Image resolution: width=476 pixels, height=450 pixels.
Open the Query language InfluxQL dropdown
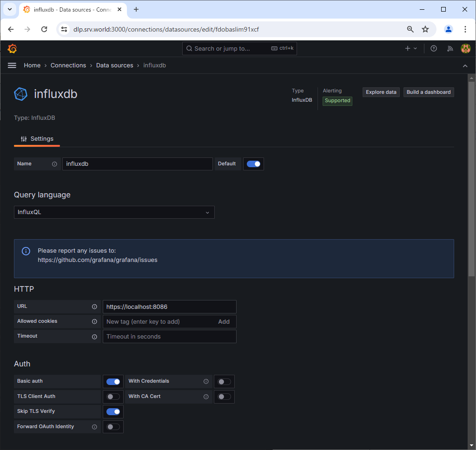pyautogui.click(x=114, y=212)
